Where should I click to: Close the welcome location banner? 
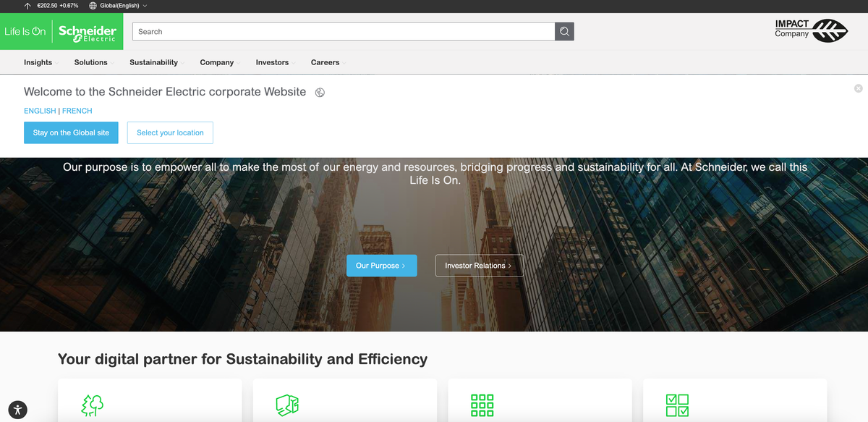(x=858, y=88)
